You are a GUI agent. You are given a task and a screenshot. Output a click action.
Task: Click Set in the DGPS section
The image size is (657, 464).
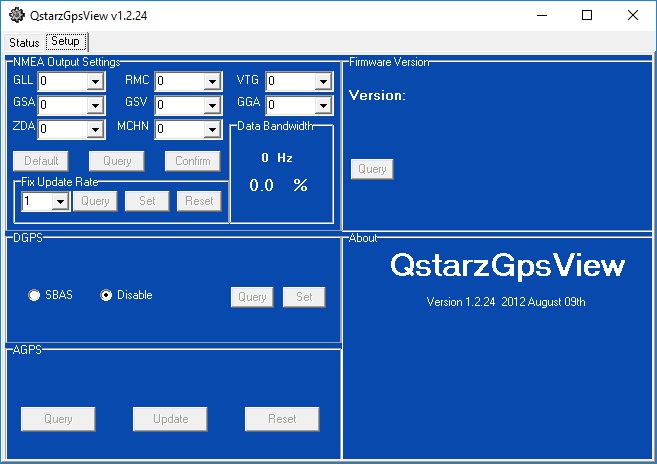point(304,297)
